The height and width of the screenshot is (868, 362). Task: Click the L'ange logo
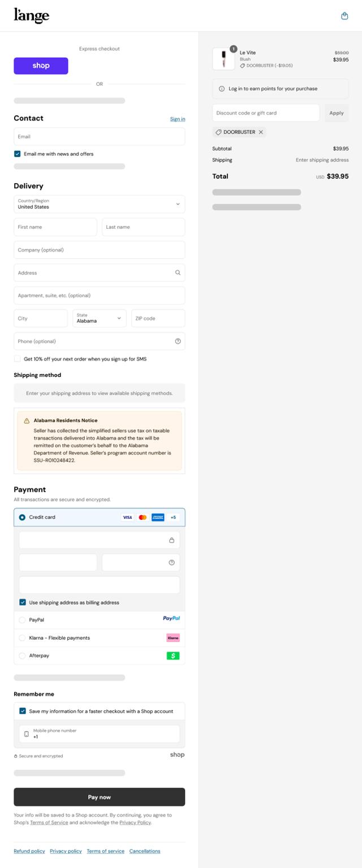coord(32,16)
